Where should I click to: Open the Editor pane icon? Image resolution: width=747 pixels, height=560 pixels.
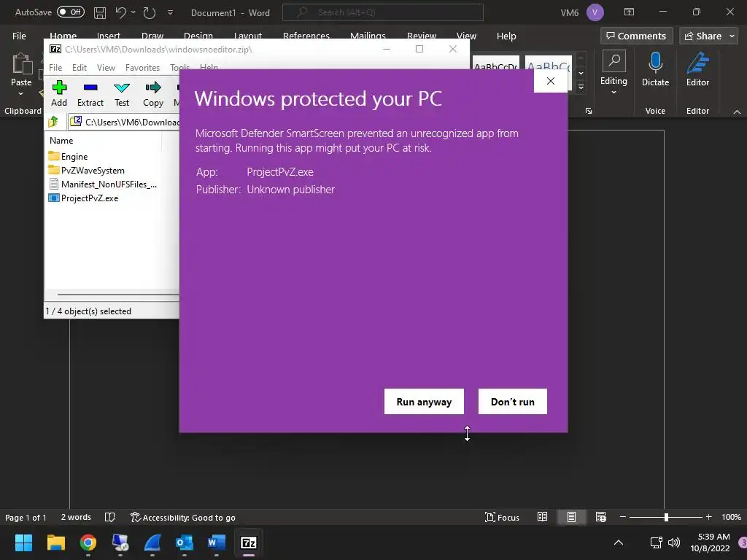(697, 63)
